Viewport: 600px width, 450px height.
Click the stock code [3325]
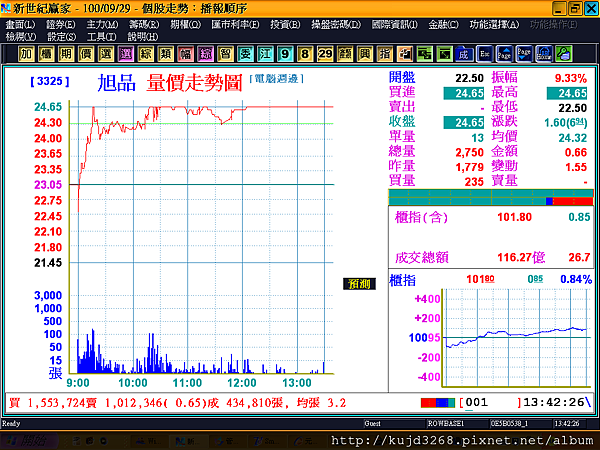50,81
